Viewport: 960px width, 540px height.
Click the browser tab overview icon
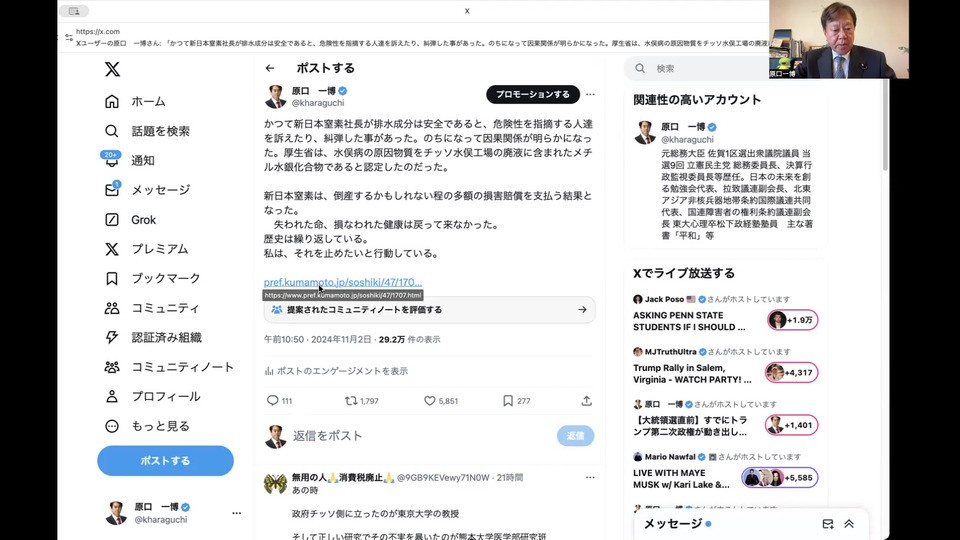tap(74, 11)
